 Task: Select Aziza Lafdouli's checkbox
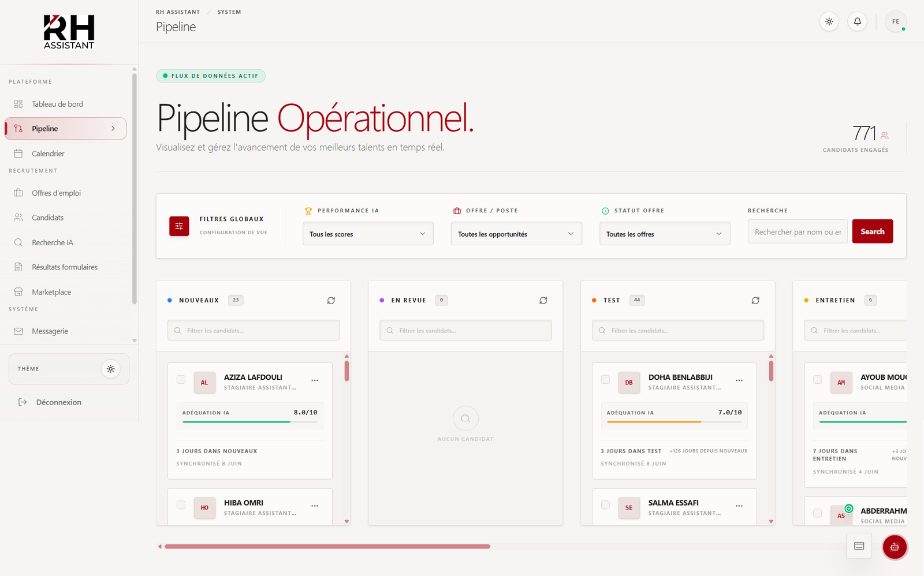(x=181, y=379)
